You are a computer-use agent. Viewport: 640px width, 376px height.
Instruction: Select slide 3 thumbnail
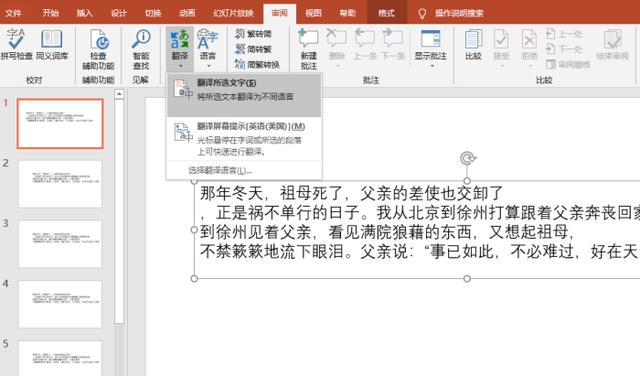60,244
